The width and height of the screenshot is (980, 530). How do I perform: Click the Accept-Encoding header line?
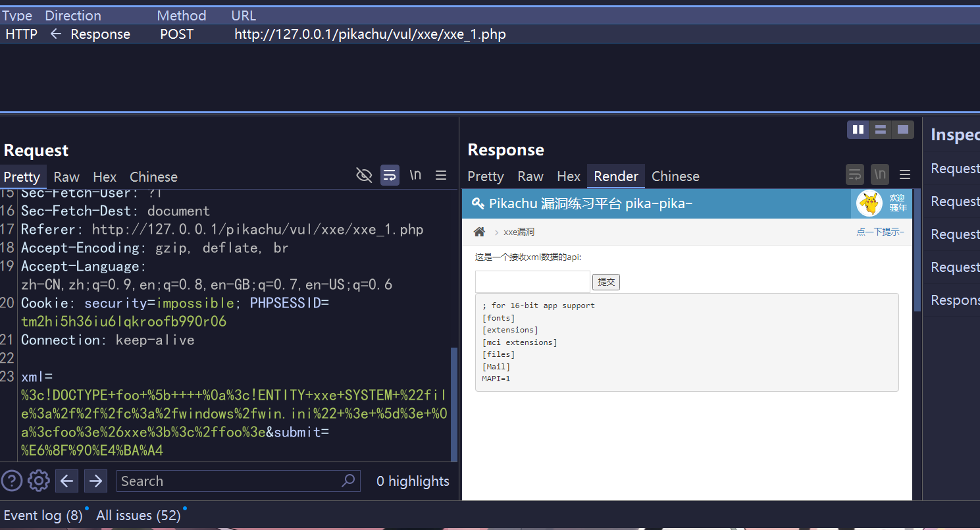pyautogui.click(x=155, y=248)
